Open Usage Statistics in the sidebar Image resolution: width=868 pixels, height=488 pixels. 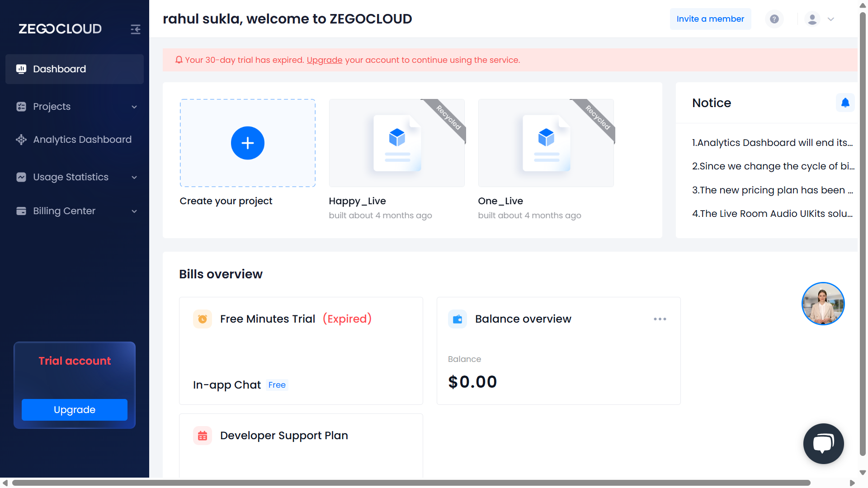[x=75, y=177]
